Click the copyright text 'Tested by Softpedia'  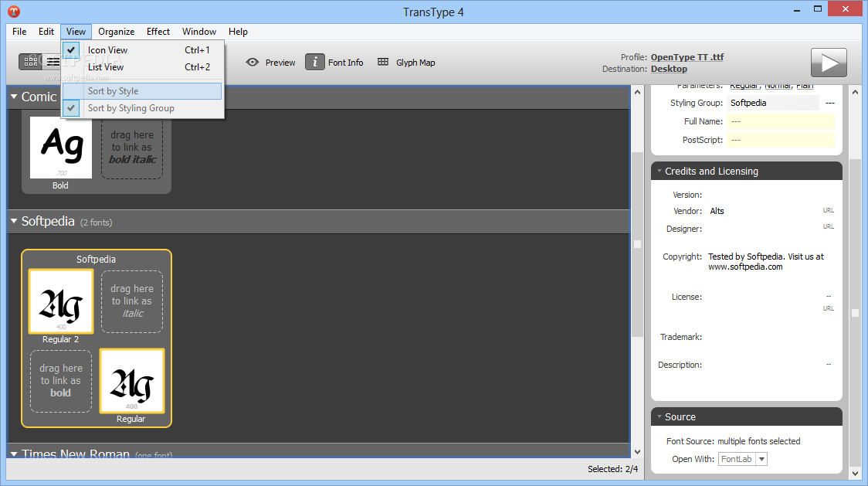746,257
